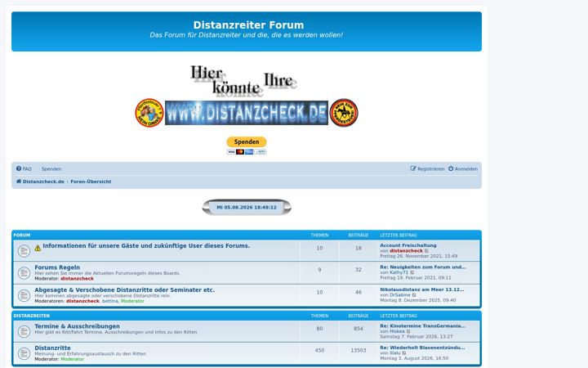The height and width of the screenshot is (368, 588).
Task: Open the WWW.DISTANZCHECK.DE banner
Action: 247,113
